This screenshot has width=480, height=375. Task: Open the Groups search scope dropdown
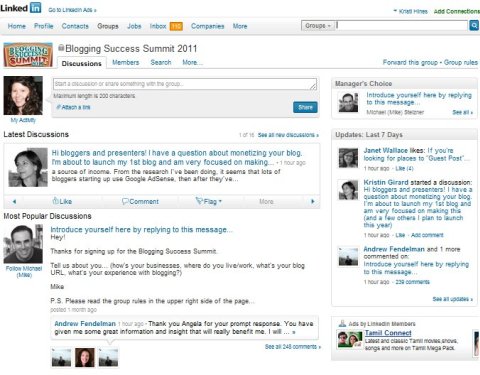tap(318, 26)
